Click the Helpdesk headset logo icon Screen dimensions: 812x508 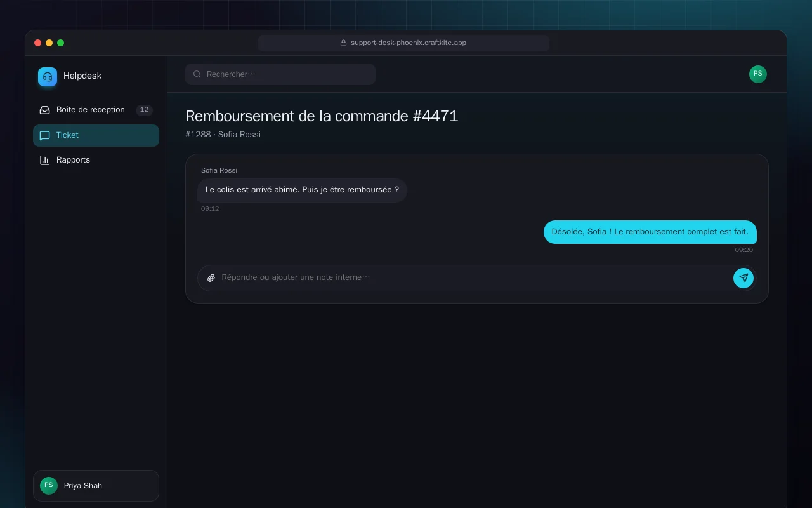pyautogui.click(x=48, y=76)
